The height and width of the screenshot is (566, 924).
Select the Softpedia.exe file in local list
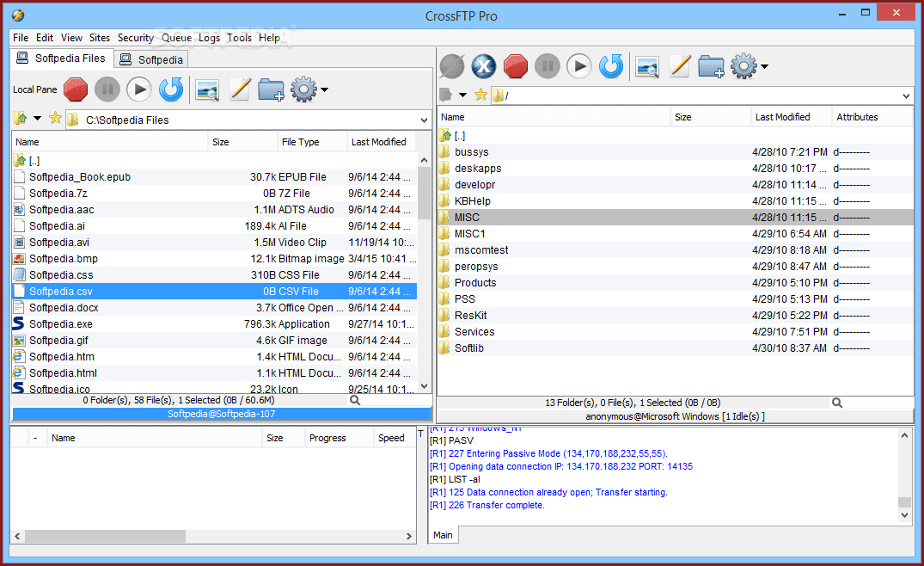tap(61, 324)
